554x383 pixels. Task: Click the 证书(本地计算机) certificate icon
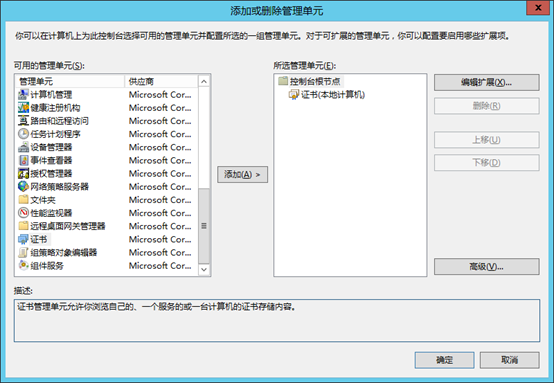(x=294, y=95)
